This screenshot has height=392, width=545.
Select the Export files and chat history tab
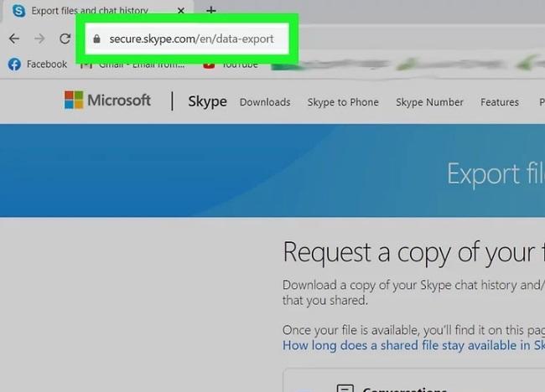pos(98,11)
